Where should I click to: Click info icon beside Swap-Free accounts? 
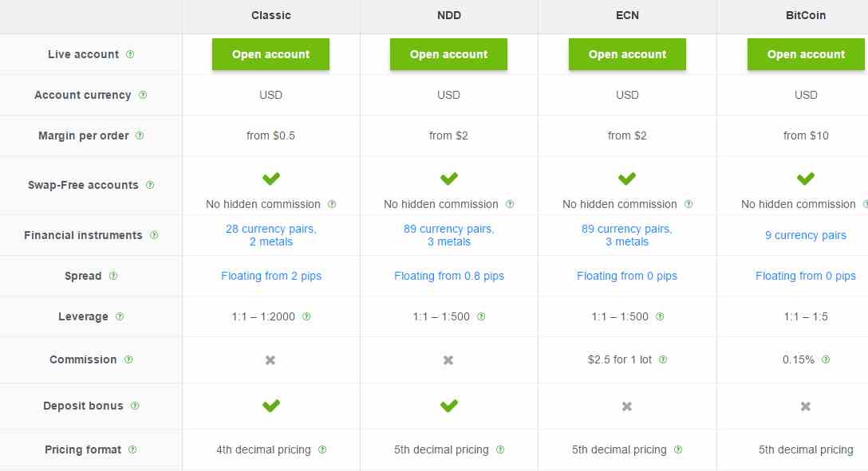[150, 185]
